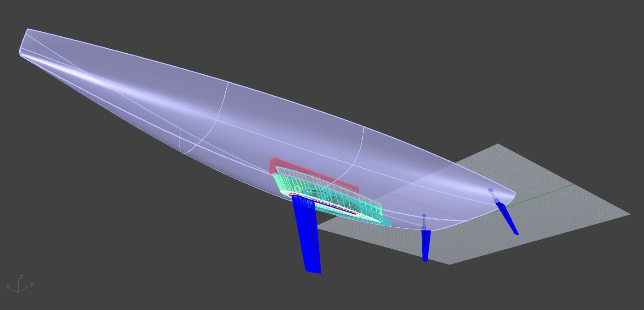Click the y axis label on the gizmo
This screenshot has height=310, width=644.
coord(31,283)
